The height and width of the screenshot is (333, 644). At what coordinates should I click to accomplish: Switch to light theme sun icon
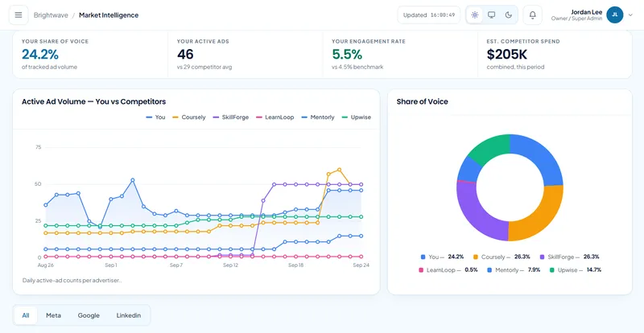[475, 15]
